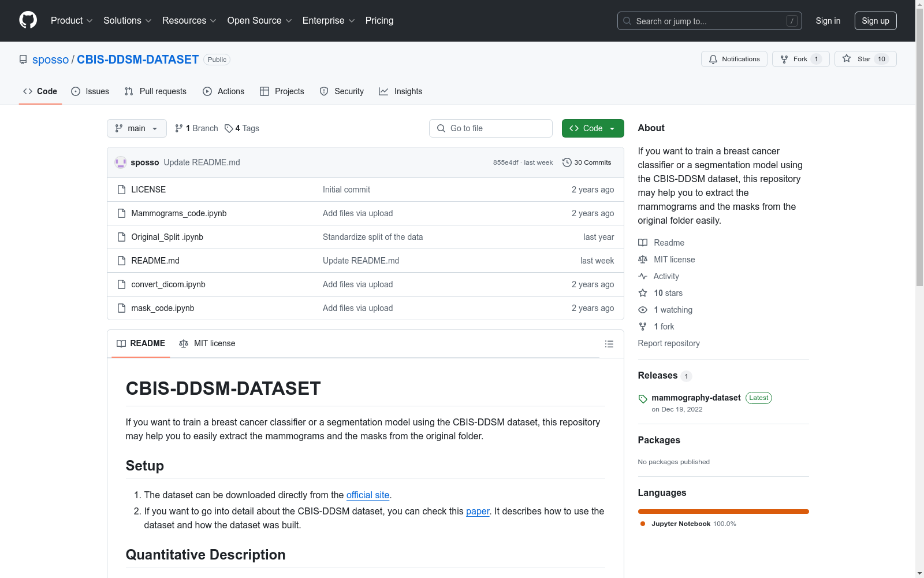Click the file icon next to convert_dicom.ipynb
The height and width of the screenshot is (578, 924).
121,284
